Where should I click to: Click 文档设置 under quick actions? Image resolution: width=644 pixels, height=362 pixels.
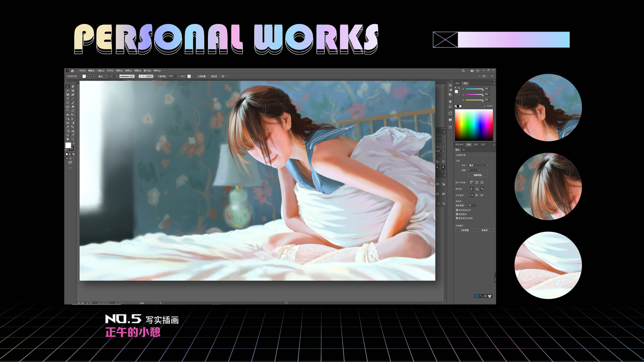[464, 230]
